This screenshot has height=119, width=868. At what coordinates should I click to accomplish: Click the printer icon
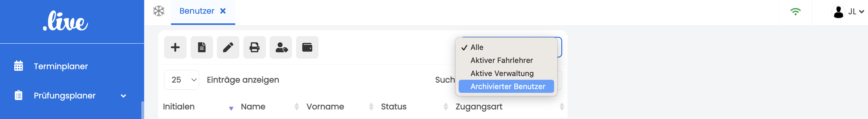(x=254, y=47)
